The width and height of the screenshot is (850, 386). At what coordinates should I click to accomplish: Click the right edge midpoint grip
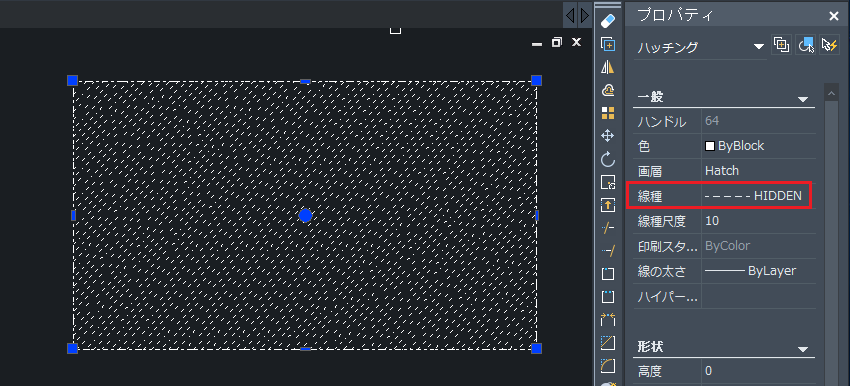point(537,215)
